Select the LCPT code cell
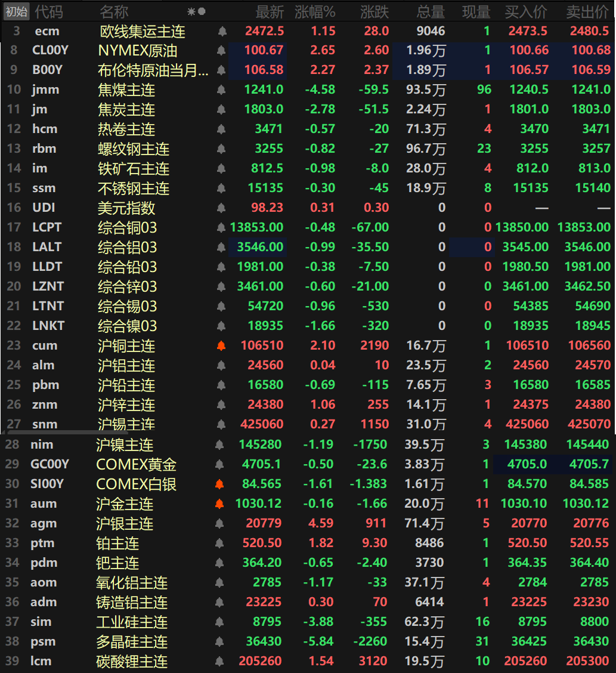 [x=47, y=227]
